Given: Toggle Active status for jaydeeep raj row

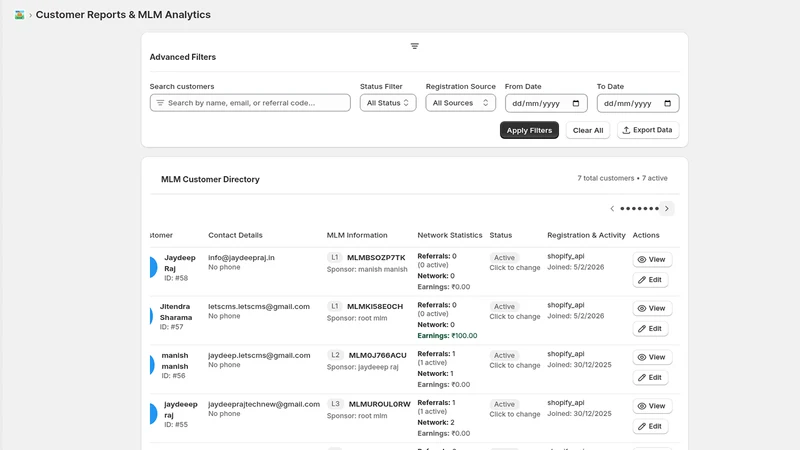Looking at the screenshot, I should [x=504, y=404].
